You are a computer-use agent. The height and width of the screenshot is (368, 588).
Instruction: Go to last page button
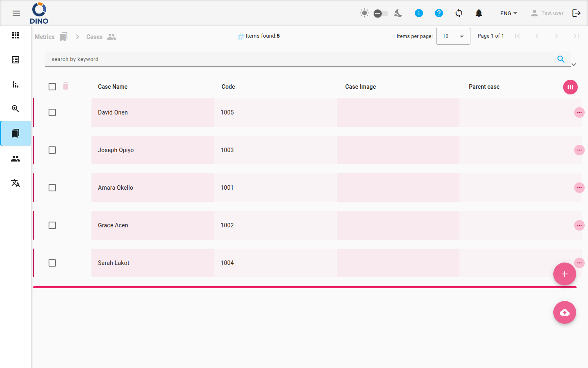pyautogui.click(x=576, y=36)
